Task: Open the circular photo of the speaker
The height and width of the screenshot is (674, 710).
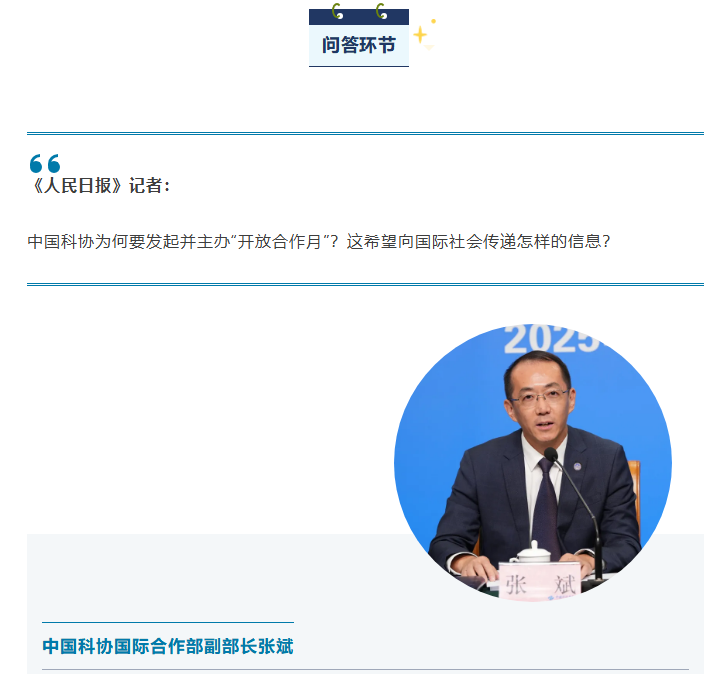Action: [533, 462]
